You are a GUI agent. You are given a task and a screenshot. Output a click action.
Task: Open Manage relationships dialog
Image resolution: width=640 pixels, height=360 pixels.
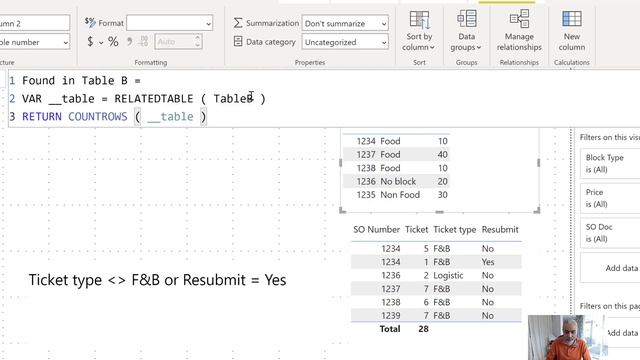[519, 32]
